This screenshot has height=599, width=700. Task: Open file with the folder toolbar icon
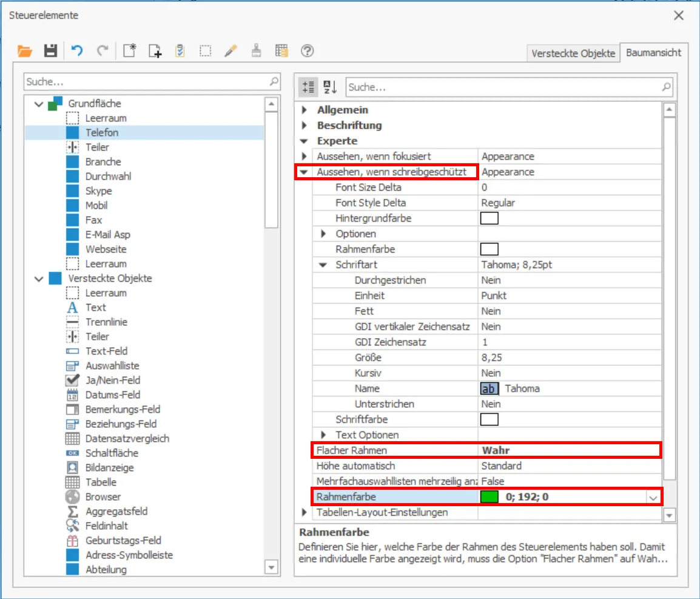pyautogui.click(x=24, y=51)
